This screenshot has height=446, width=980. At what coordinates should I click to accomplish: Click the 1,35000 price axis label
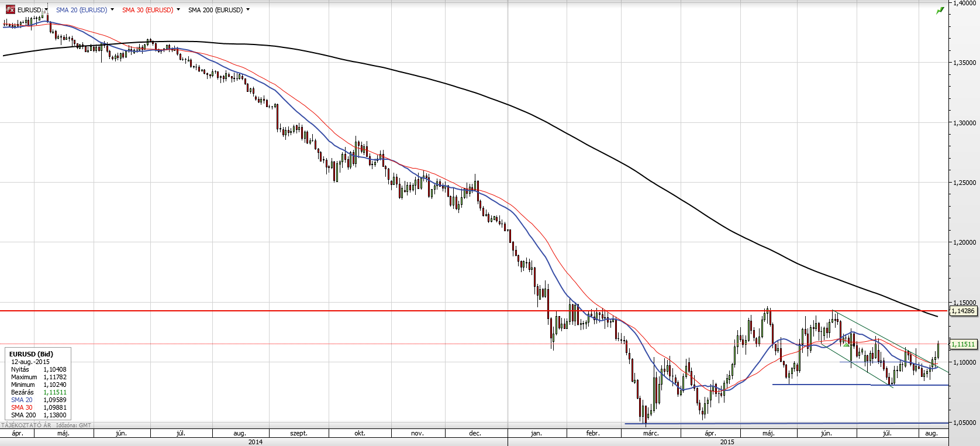click(965, 63)
